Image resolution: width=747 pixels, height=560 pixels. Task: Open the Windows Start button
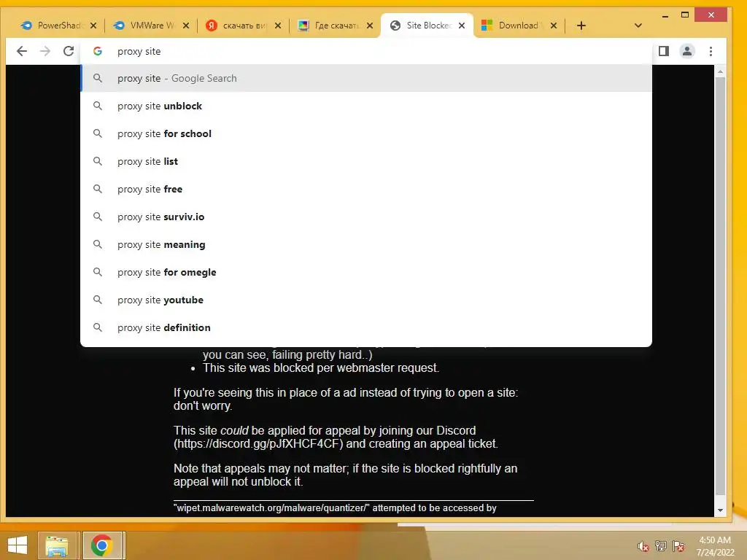click(18, 545)
